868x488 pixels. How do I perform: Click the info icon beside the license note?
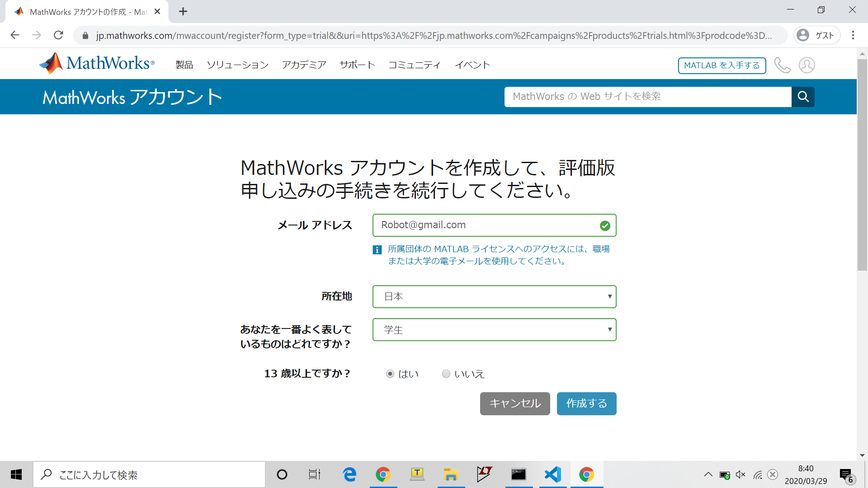pos(377,249)
